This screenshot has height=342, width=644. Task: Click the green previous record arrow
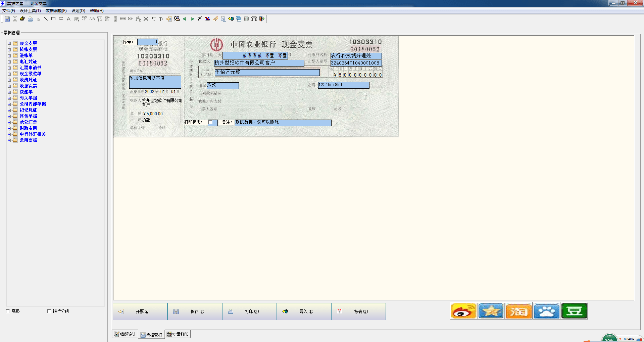coord(185,19)
